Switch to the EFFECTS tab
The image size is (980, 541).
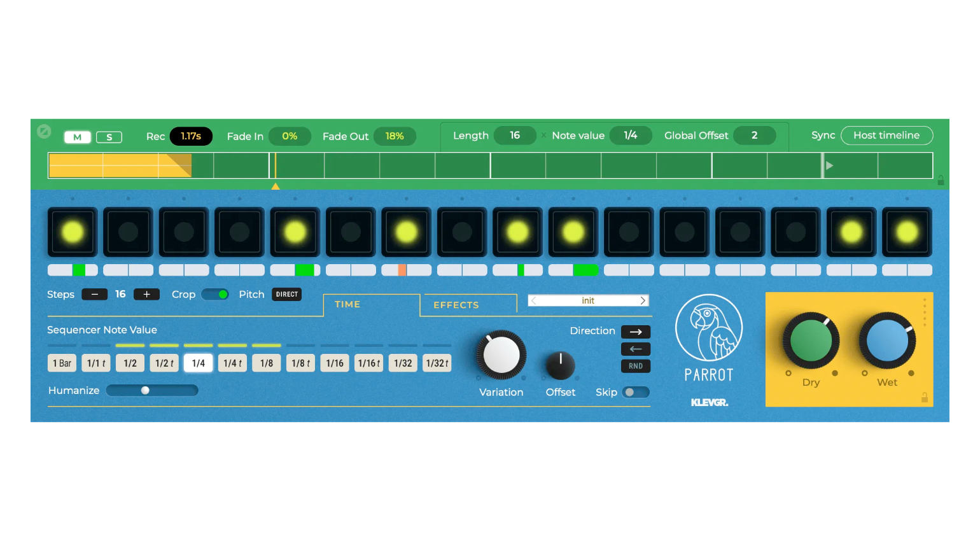(x=456, y=305)
